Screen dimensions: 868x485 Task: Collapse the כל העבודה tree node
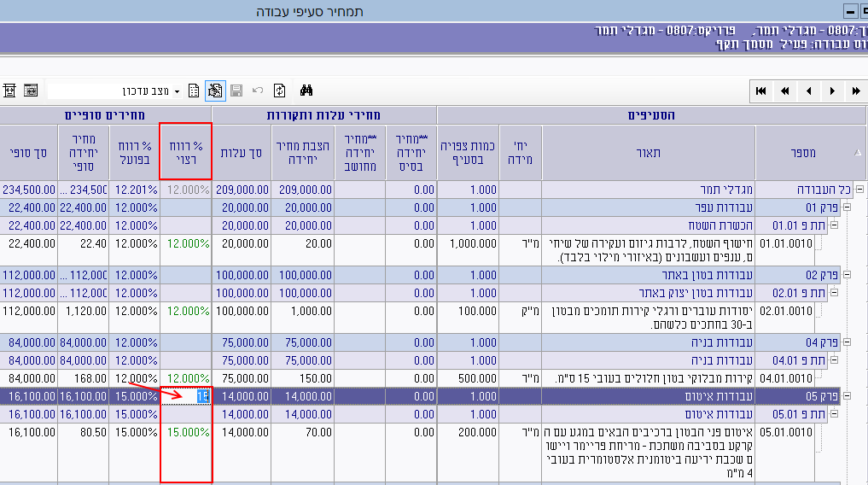tap(859, 190)
